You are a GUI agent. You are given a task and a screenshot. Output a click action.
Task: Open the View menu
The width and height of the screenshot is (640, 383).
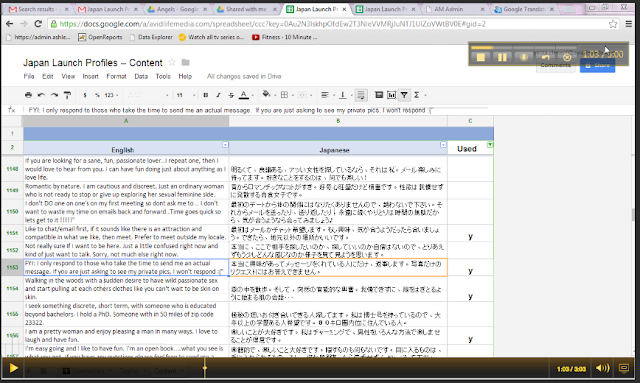click(x=68, y=76)
